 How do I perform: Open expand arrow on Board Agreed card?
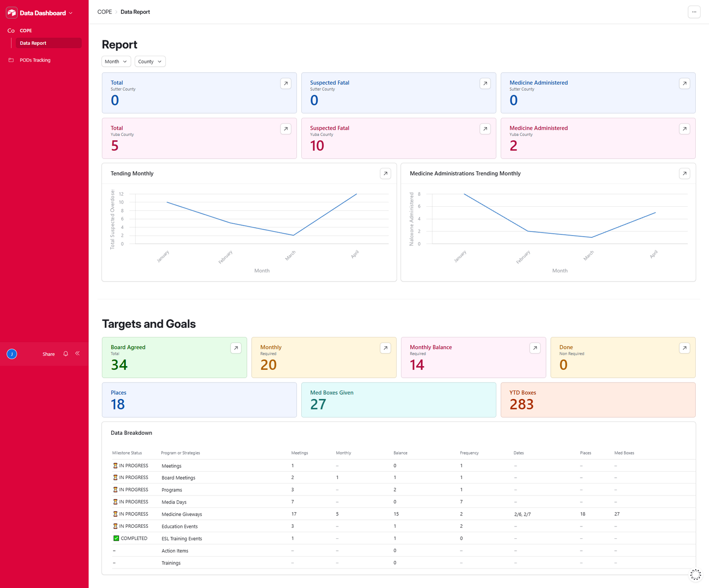pos(236,348)
